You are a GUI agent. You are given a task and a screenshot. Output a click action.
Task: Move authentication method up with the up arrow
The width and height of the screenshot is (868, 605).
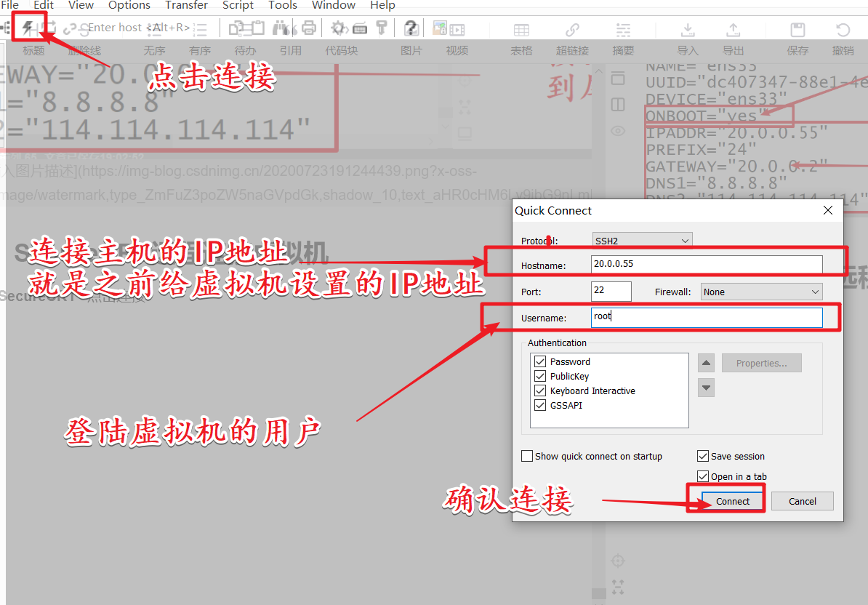[706, 363]
